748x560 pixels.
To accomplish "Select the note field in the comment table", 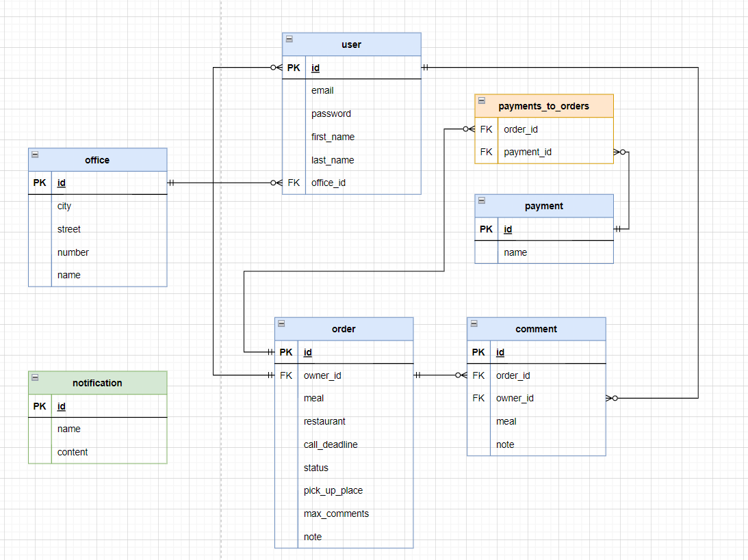I will (x=505, y=444).
